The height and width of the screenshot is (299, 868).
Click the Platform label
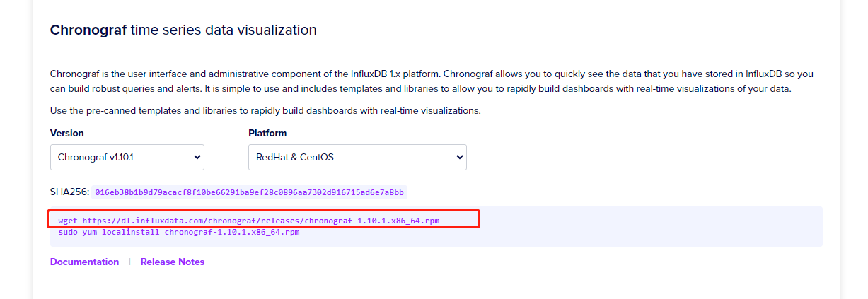(267, 133)
